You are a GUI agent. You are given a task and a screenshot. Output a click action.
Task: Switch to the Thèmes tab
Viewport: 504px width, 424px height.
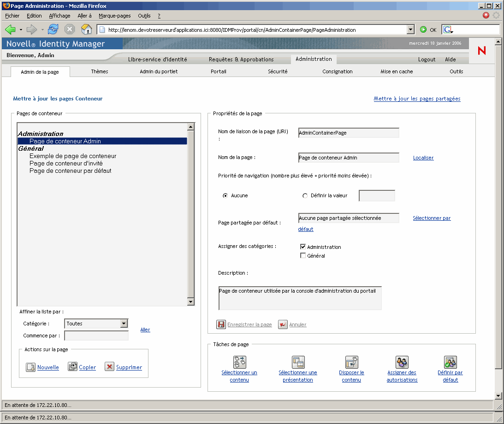click(x=99, y=71)
